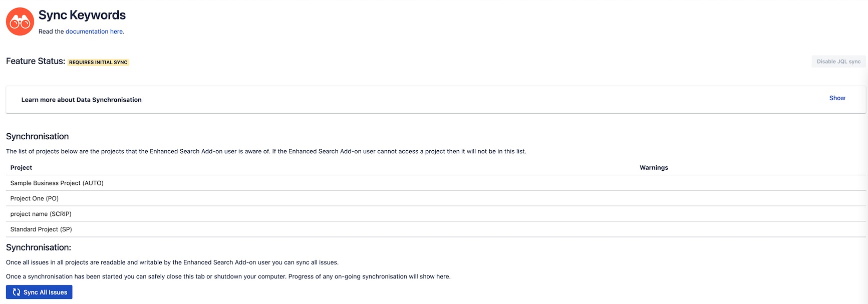Open the documentation here link
This screenshot has height=304, width=868.
click(x=94, y=31)
